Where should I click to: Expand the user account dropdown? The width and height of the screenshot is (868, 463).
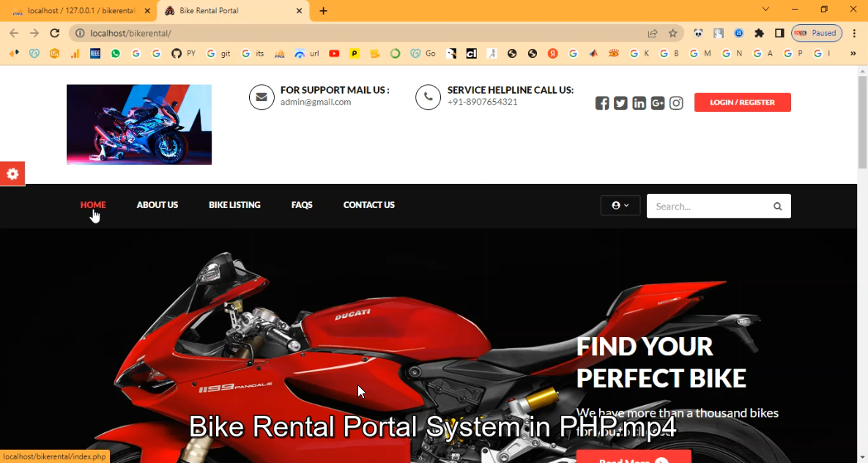click(620, 205)
